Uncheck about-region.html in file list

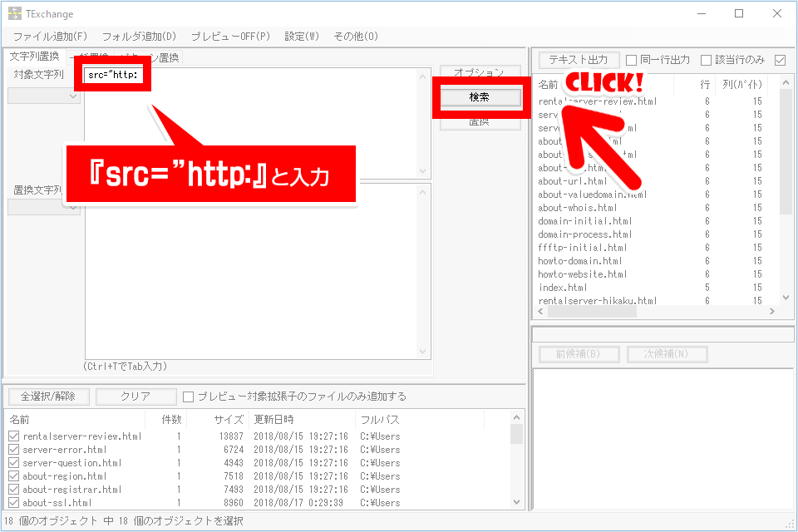14,476
